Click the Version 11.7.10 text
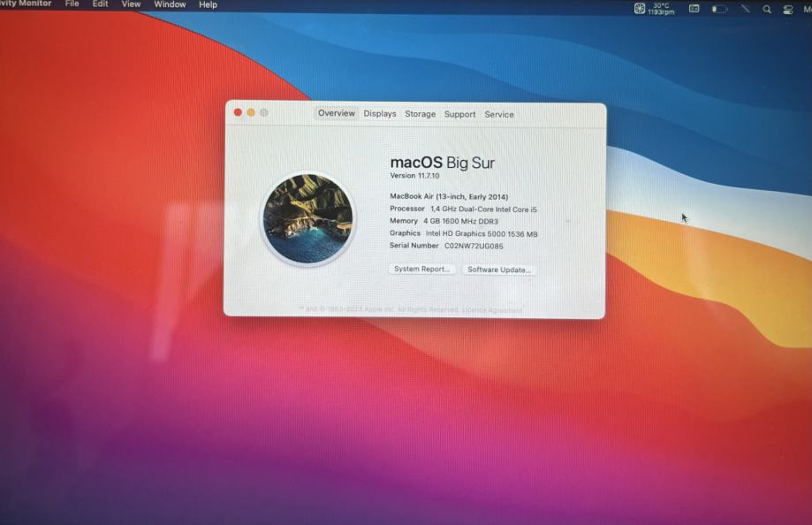Image resolution: width=812 pixels, height=525 pixels. (x=414, y=176)
